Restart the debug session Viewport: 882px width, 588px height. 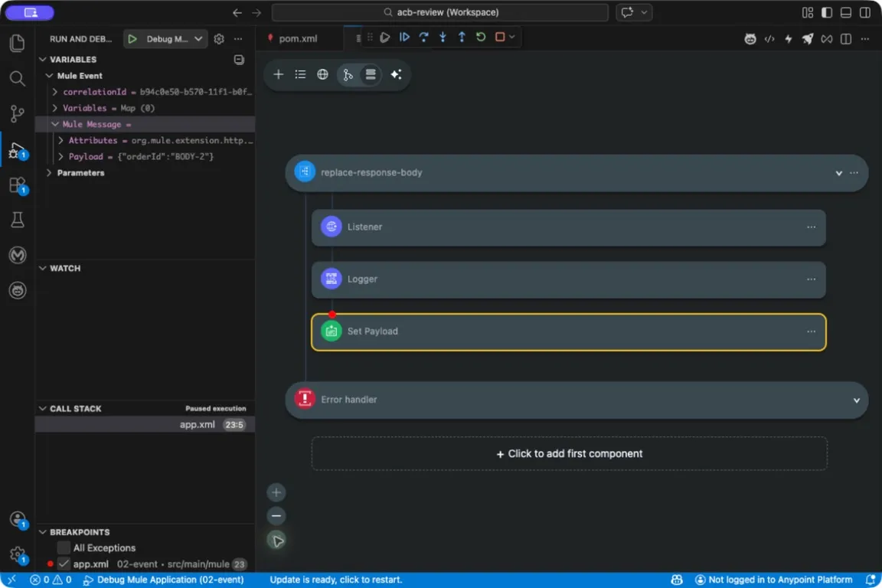coord(481,38)
